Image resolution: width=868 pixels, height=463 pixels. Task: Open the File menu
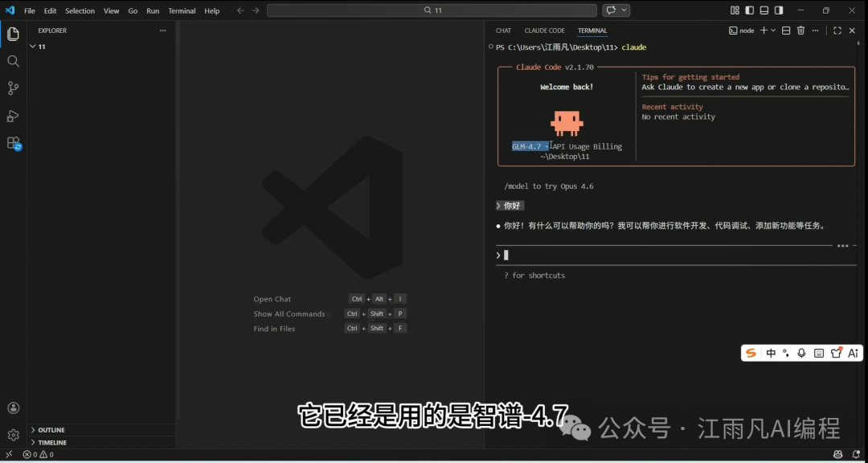(x=30, y=10)
